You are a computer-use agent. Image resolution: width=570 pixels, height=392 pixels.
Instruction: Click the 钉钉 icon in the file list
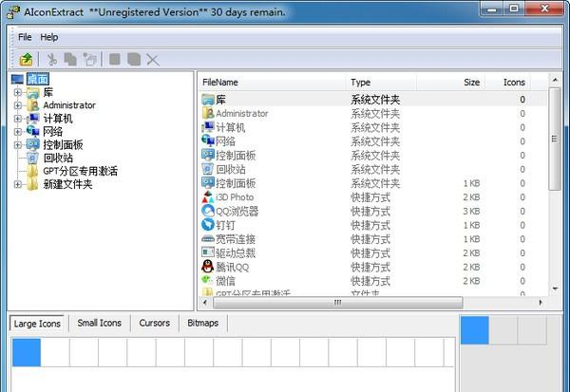tap(208, 225)
